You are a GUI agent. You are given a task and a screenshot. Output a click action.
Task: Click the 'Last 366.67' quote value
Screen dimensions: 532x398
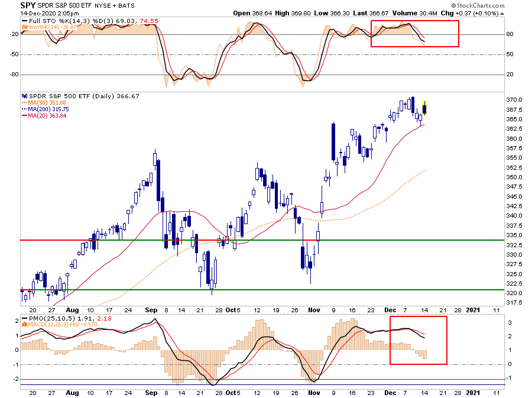click(371, 13)
